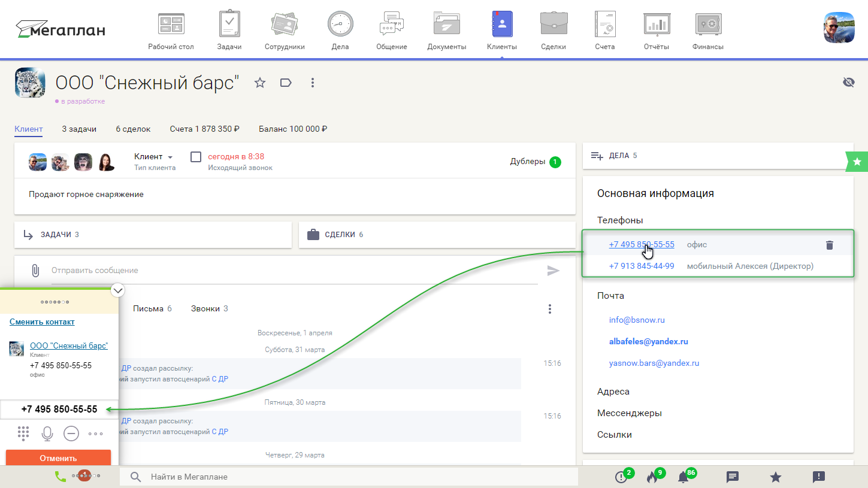868x488 pixels.
Task: Click the send message arrow icon
Action: 554,271
